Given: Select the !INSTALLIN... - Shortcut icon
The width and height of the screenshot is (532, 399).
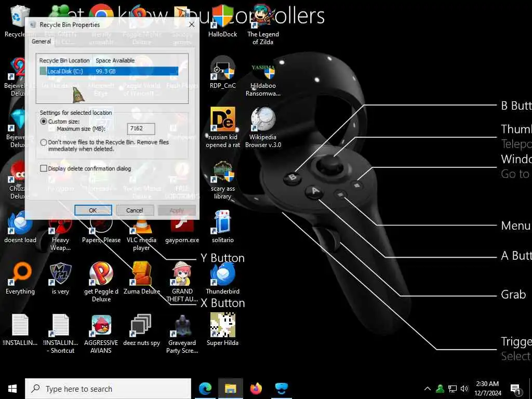Looking at the screenshot, I should coord(60,334).
